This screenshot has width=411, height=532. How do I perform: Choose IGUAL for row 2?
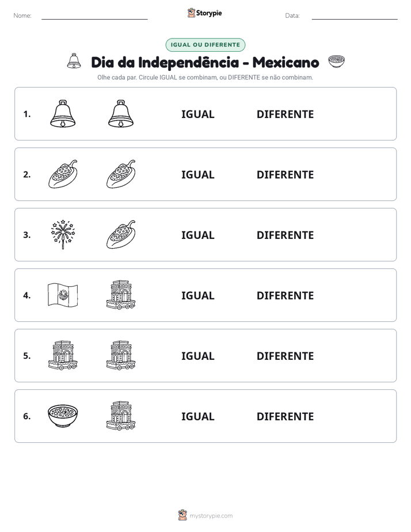point(197,174)
